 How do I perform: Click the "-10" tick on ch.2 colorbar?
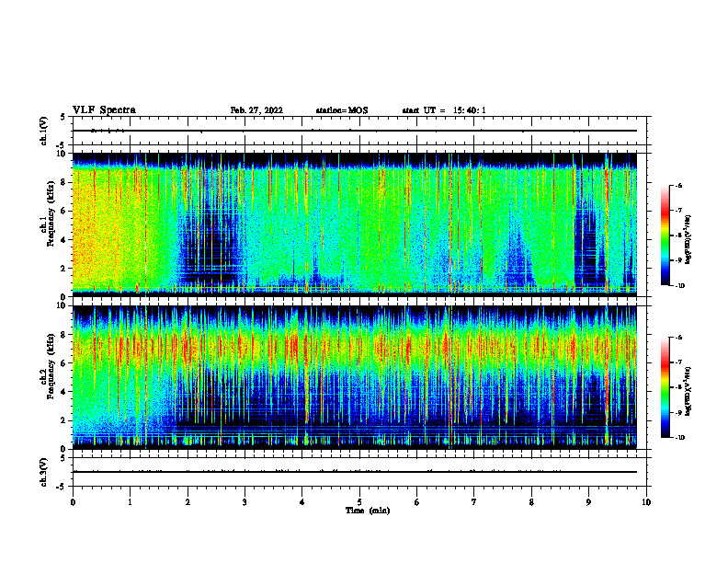(x=679, y=438)
